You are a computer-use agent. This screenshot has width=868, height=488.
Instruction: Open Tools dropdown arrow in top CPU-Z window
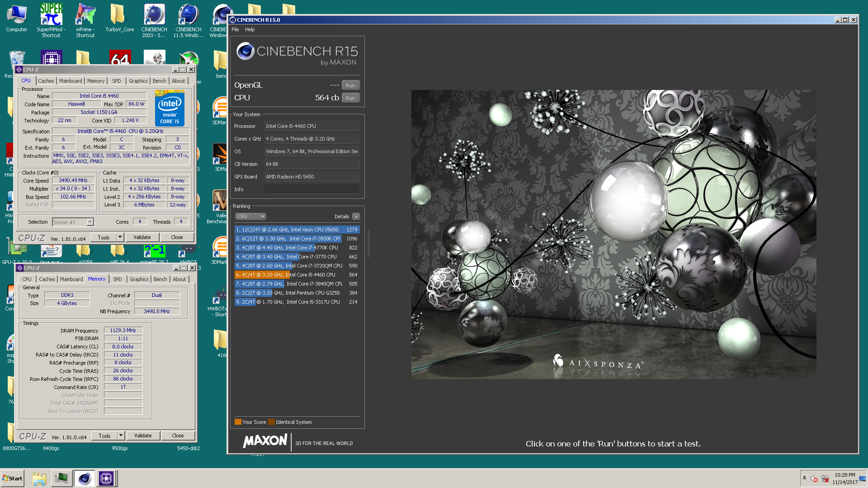(120, 237)
